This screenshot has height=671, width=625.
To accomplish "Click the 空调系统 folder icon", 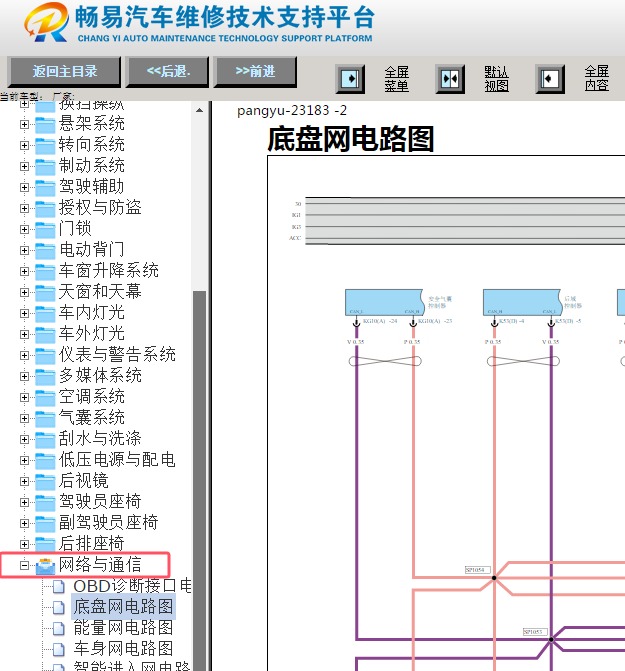I will (x=45, y=397).
